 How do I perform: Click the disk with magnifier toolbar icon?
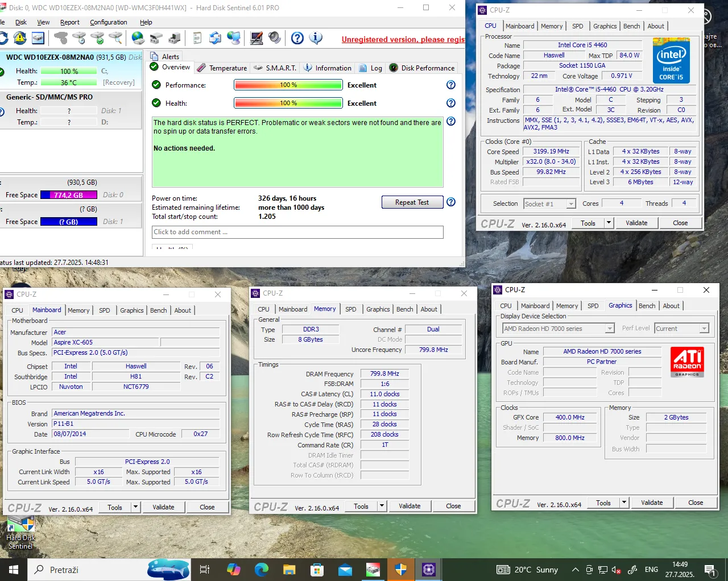115,38
